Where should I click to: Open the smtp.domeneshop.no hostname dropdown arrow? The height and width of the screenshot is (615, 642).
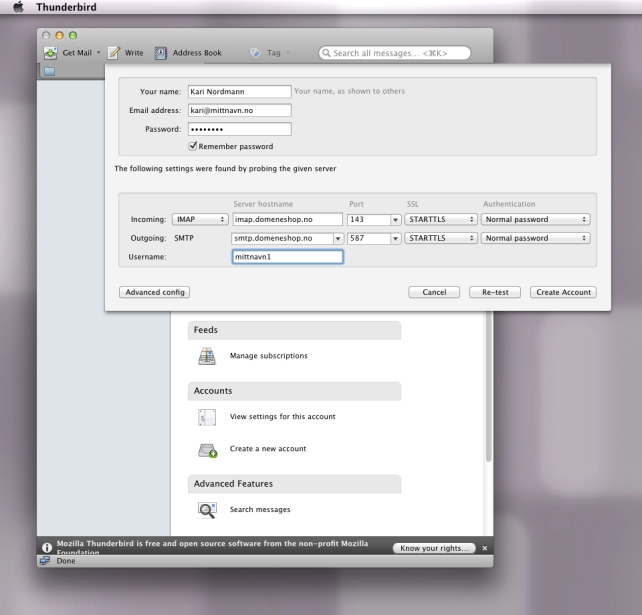(338, 238)
